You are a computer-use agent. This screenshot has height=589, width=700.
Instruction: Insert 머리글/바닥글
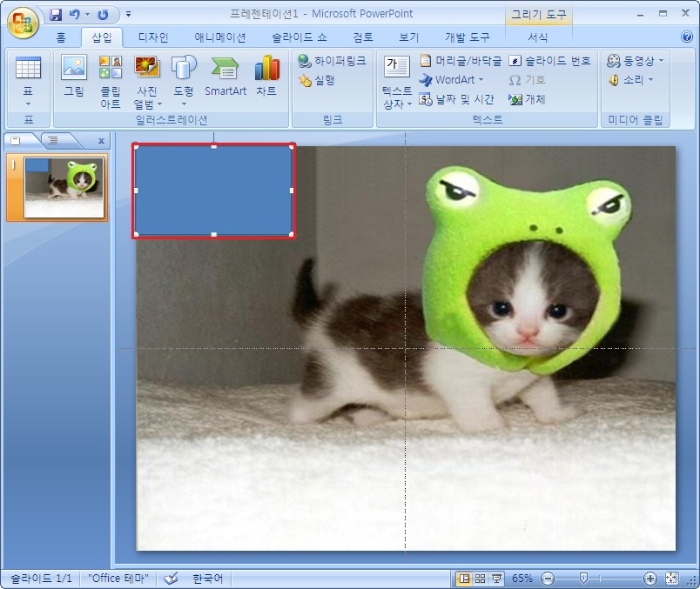click(461, 60)
